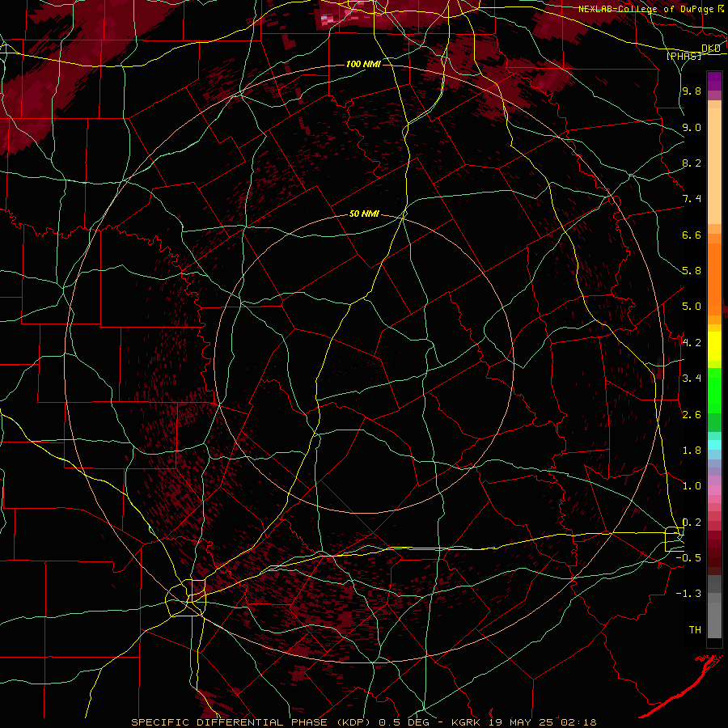The height and width of the screenshot is (728, 728).
Task: Select the 4.2 scale label
Action: (x=692, y=343)
